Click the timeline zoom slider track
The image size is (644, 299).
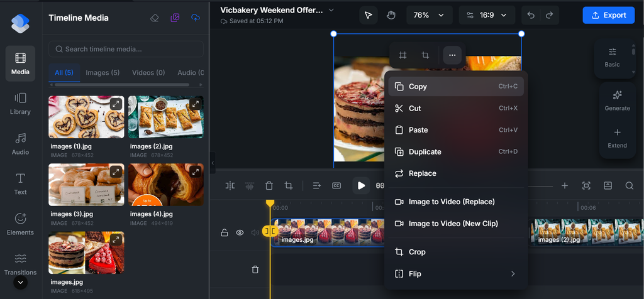click(x=540, y=186)
